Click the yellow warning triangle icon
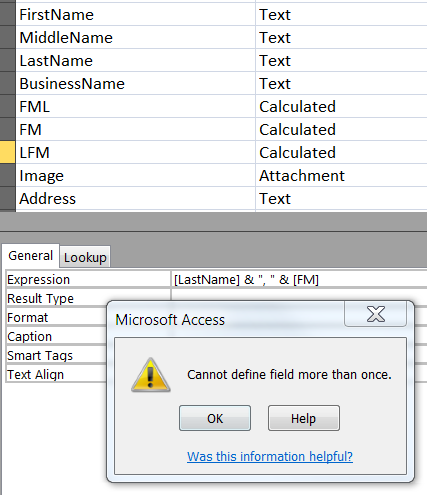This screenshot has width=427, height=495. coord(151,375)
